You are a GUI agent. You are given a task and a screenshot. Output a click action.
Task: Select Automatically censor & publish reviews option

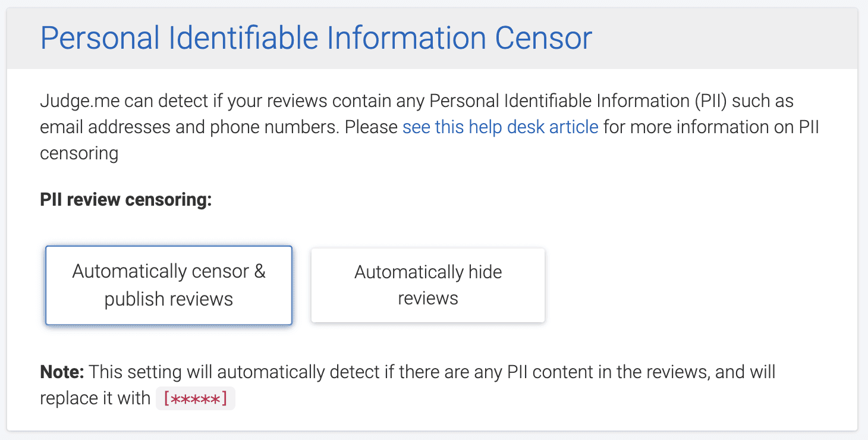(x=168, y=285)
